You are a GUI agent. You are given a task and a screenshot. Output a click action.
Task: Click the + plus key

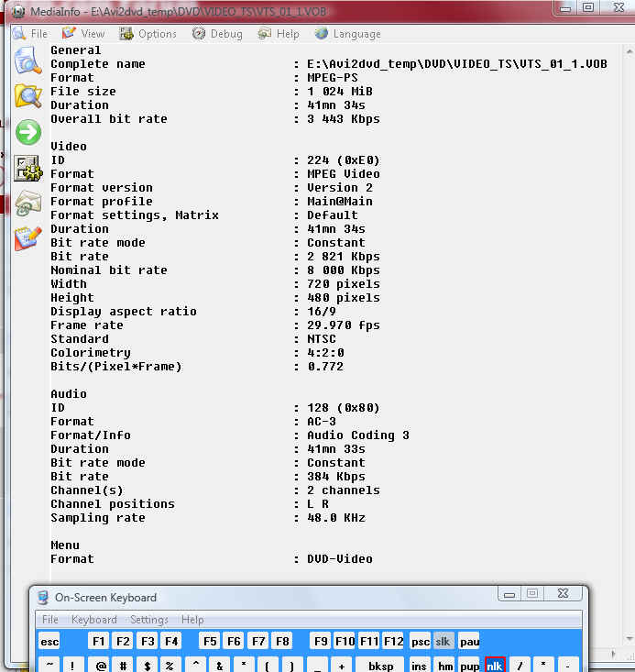pos(342,666)
